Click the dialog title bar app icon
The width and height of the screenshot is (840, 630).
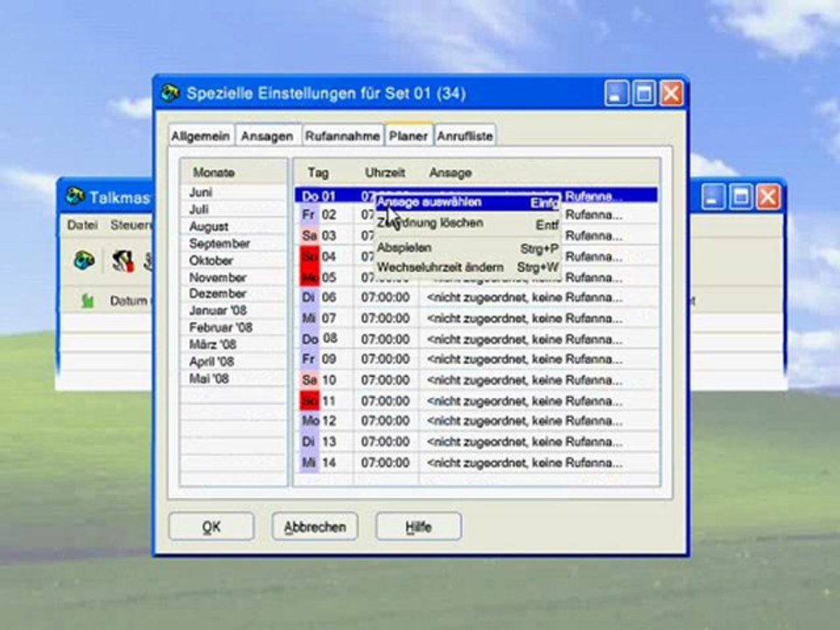pyautogui.click(x=170, y=94)
